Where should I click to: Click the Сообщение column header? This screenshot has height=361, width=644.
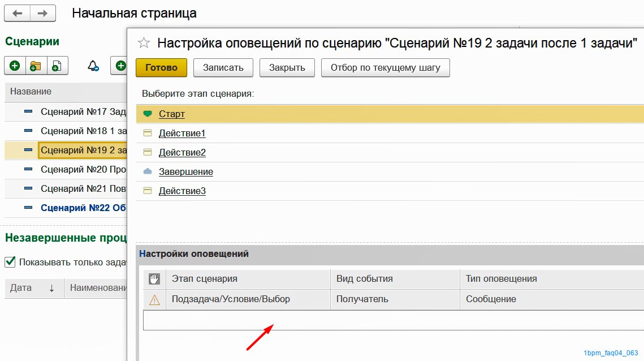point(552,300)
